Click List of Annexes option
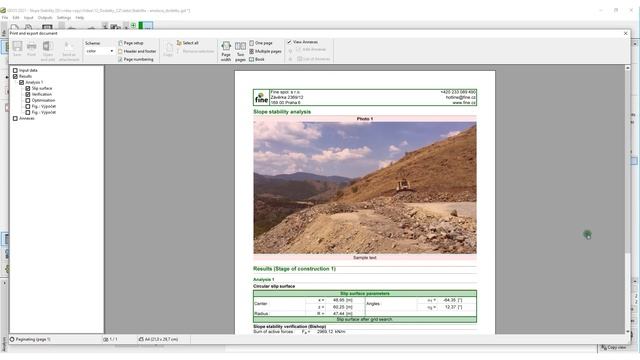This screenshot has height=360, width=640. click(x=313, y=59)
